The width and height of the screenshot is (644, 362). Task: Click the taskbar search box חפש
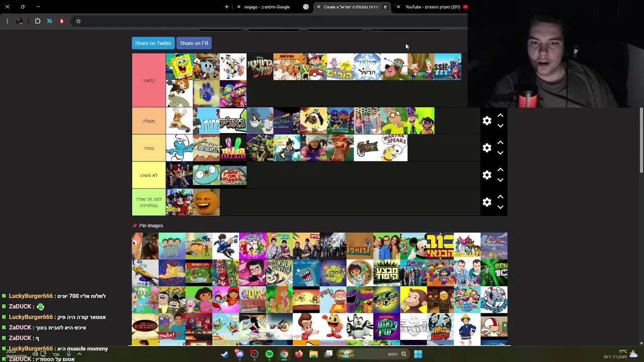pyautogui.click(x=373, y=354)
